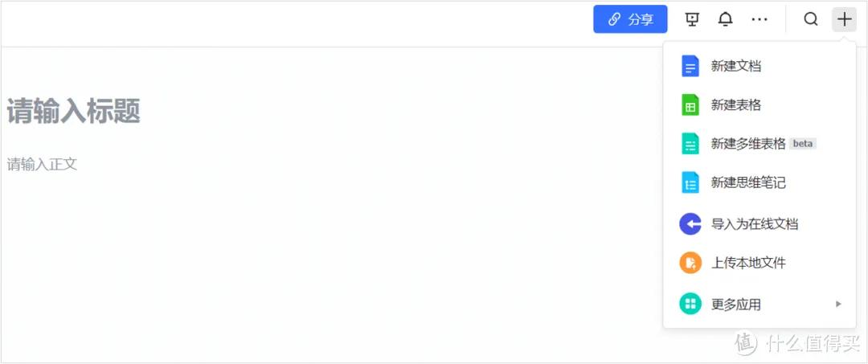Click the teal multi-dimensional table icon
868x364 pixels.
tap(690, 144)
